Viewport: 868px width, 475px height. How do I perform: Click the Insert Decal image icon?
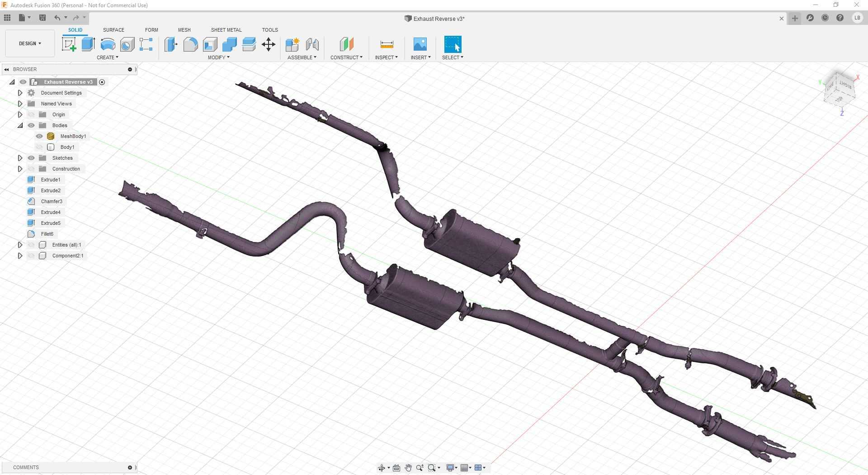coord(420,44)
